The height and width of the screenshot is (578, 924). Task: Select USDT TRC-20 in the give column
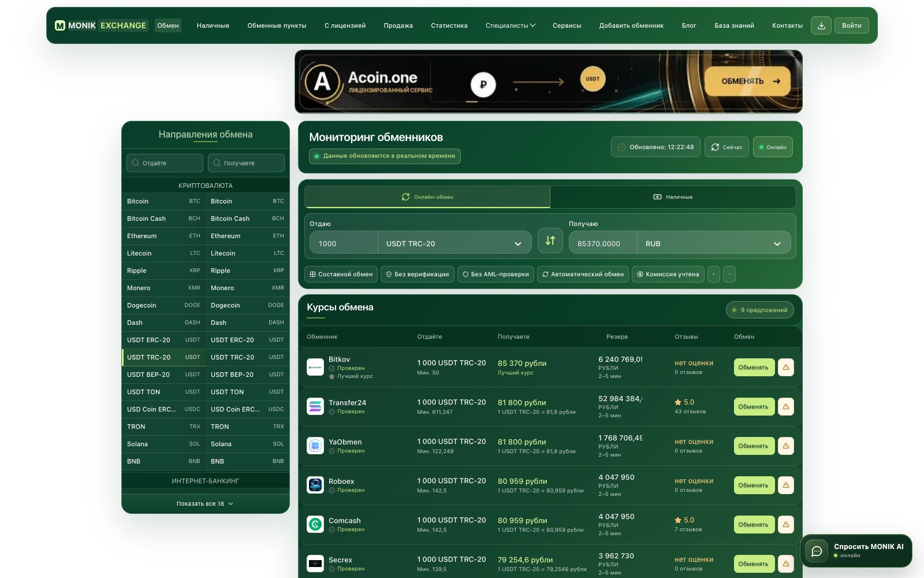[x=164, y=357]
